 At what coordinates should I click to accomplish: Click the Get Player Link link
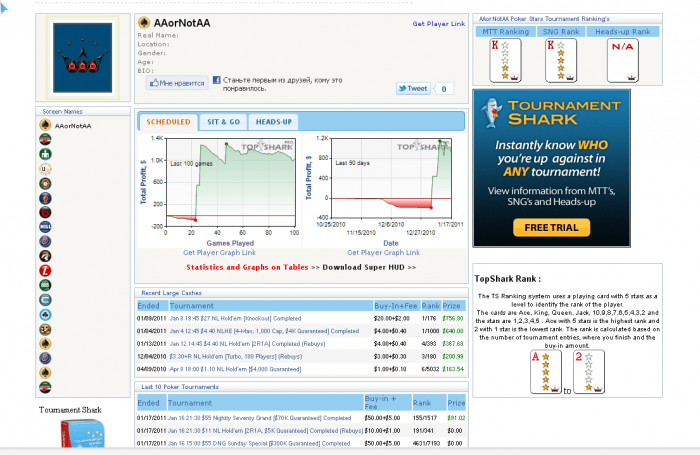pyautogui.click(x=438, y=24)
